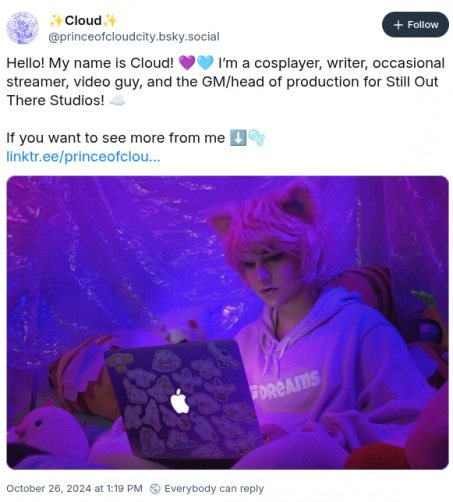453x502 pixels.
Task: Click the Apple logo on the laptop
Action: coord(180,401)
